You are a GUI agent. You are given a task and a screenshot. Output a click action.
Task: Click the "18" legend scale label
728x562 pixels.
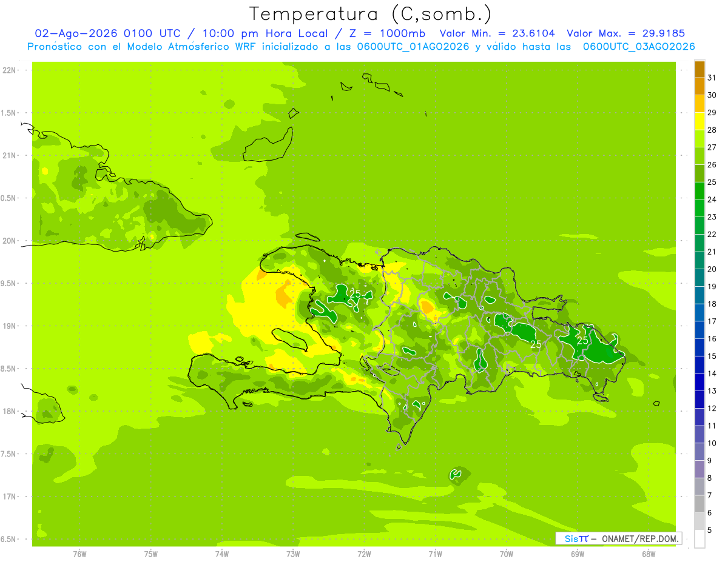(x=712, y=304)
